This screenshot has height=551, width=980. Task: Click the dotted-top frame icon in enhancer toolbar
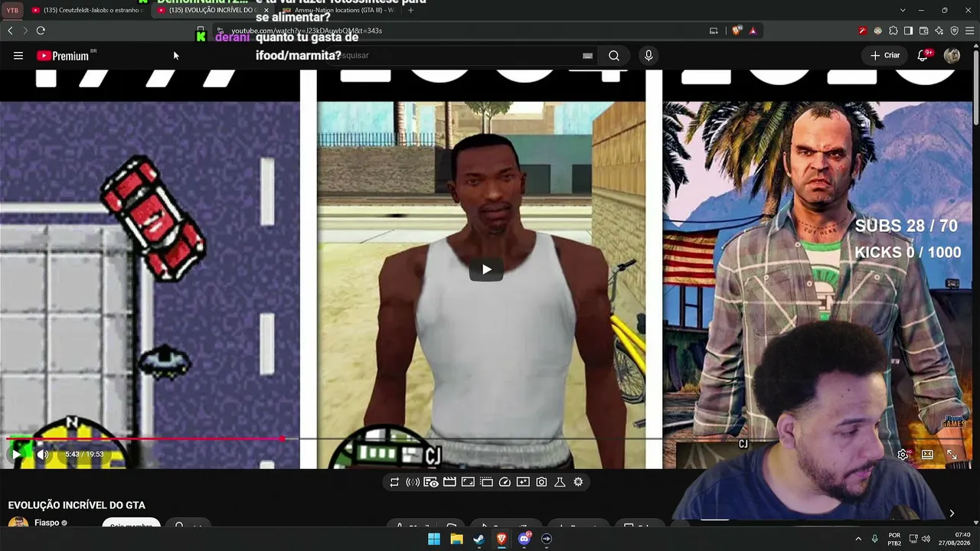pos(486,482)
